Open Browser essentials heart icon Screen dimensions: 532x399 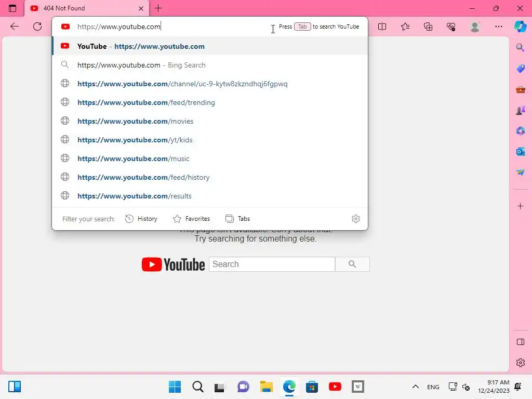[451, 26]
